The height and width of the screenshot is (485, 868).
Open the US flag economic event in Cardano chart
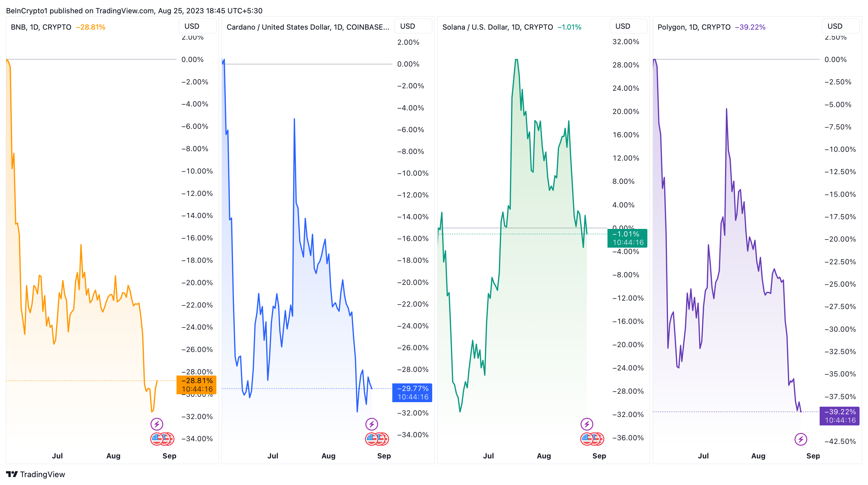pos(372,439)
